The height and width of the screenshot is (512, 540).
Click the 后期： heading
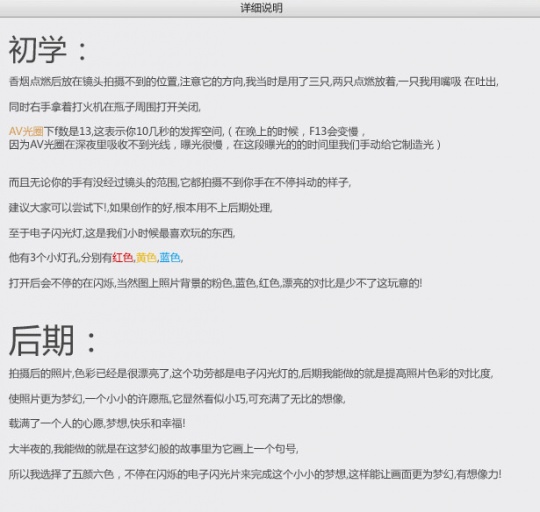pos(52,341)
